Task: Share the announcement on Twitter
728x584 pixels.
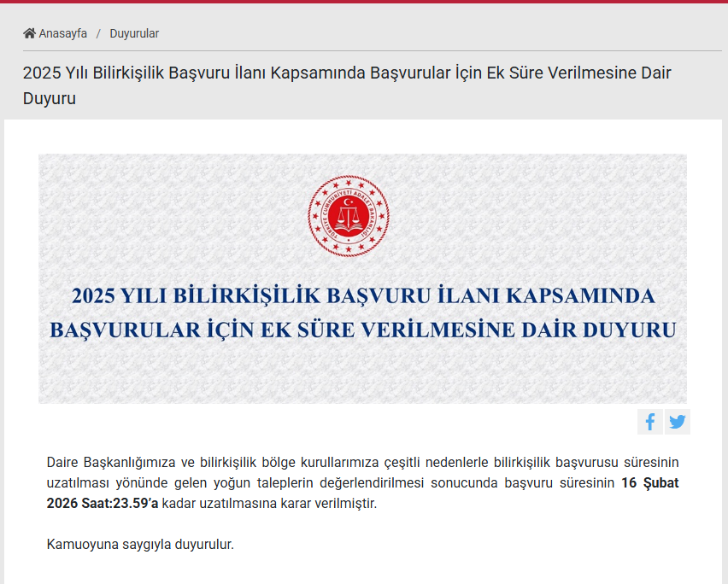Action: tap(677, 421)
